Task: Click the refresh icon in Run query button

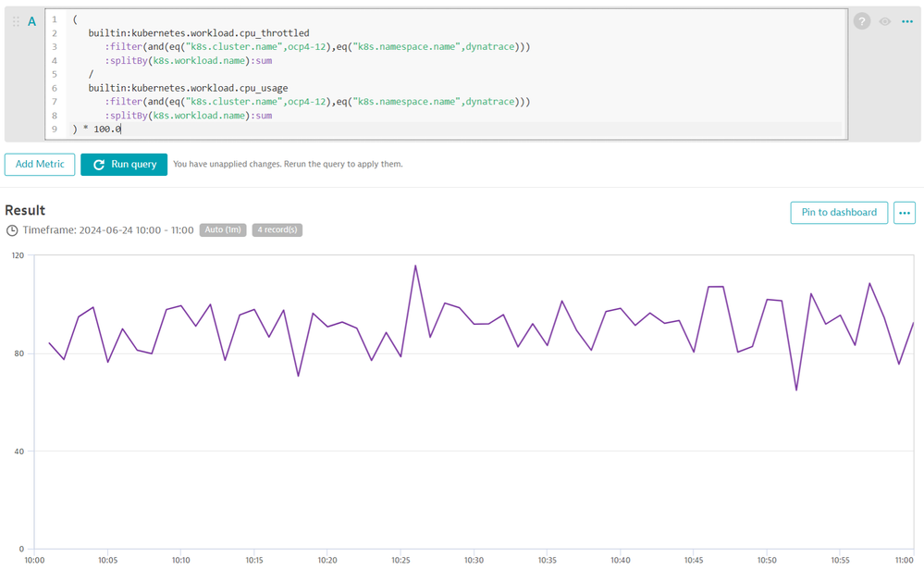Action: click(99, 165)
